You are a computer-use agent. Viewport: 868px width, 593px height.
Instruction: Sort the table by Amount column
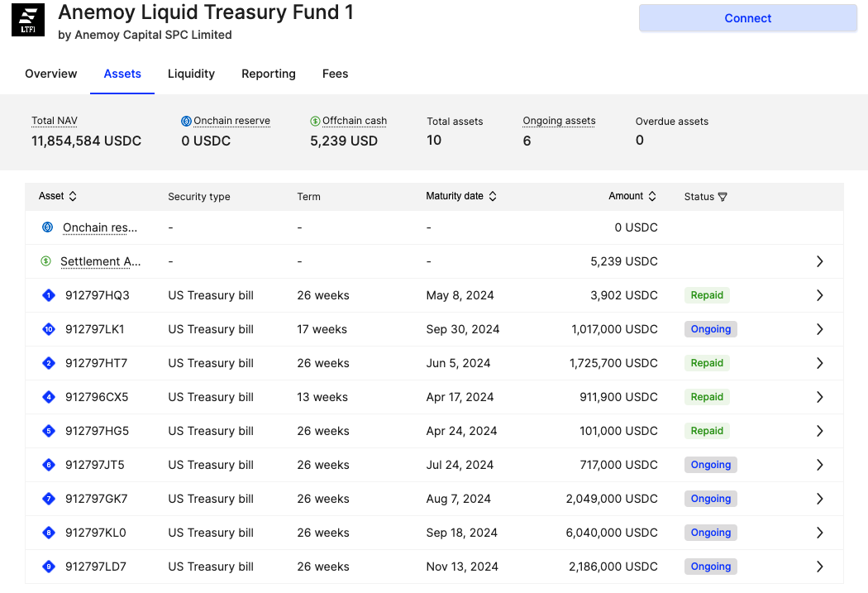point(652,196)
